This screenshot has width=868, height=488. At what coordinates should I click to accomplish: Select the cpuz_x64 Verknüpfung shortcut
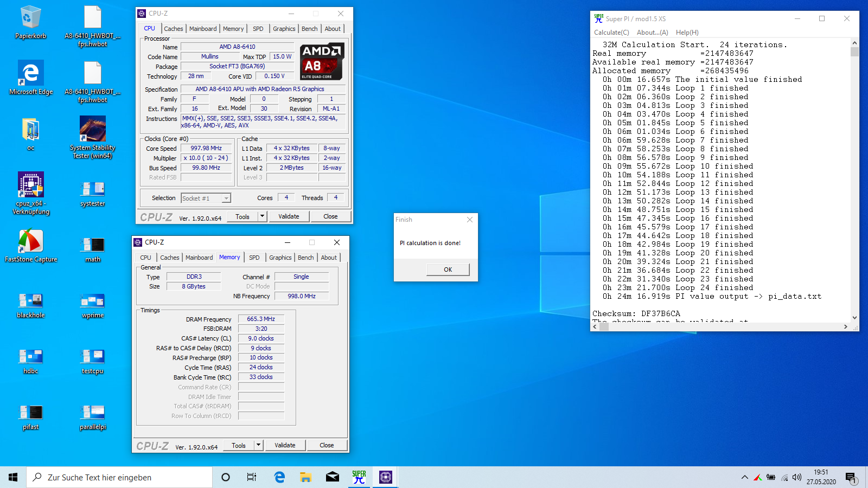[x=31, y=193]
